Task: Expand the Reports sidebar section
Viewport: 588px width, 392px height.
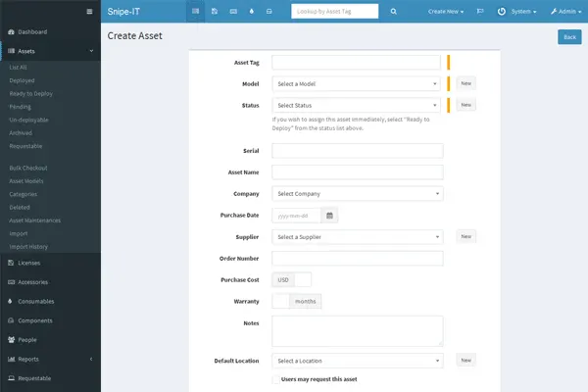Action: [49, 359]
